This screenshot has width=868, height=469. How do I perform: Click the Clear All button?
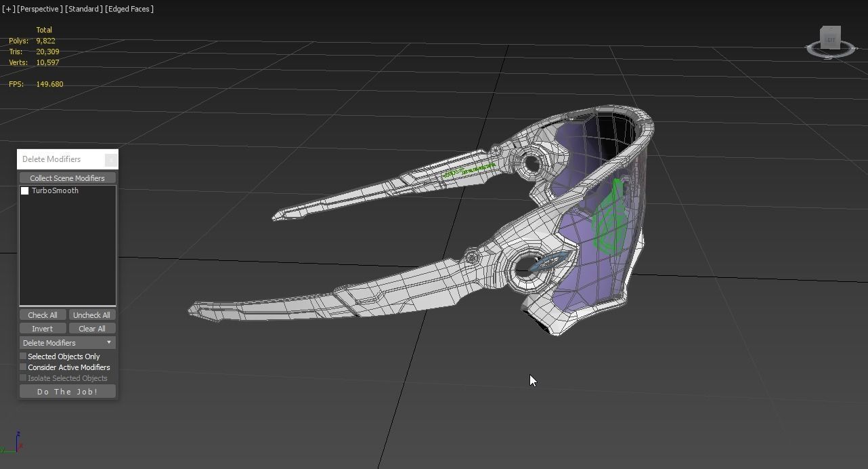pyautogui.click(x=91, y=329)
